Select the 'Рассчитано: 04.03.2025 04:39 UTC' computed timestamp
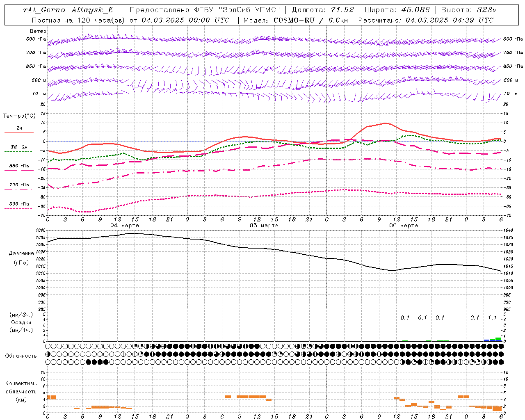Viewport: 525px width, 420px height. point(426,20)
